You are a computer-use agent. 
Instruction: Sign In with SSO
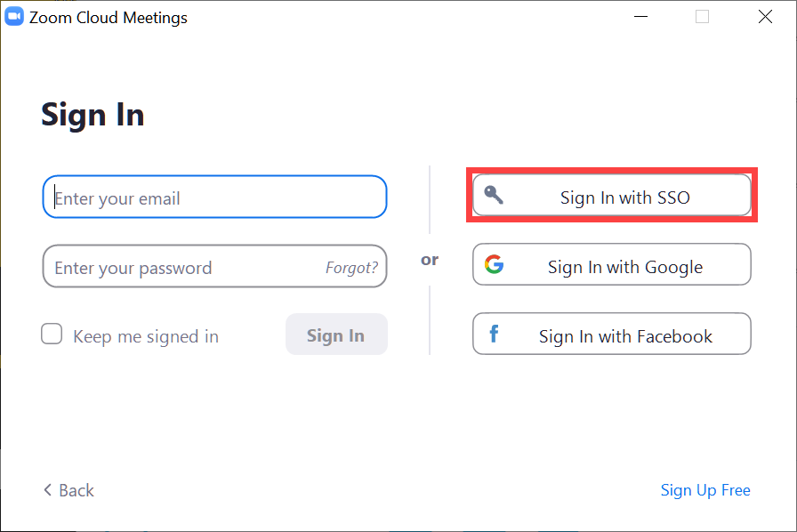click(x=611, y=196)
